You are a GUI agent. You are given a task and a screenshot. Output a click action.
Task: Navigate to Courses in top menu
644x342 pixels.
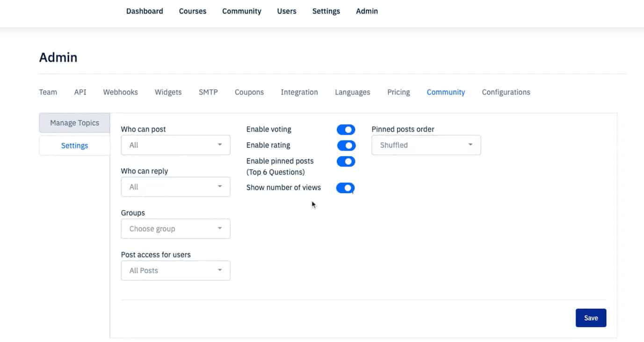192,11
